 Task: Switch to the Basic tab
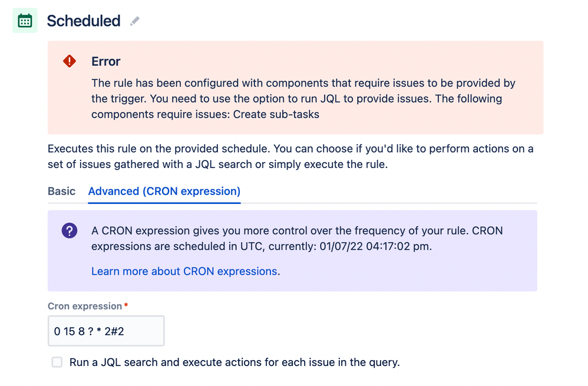click(61, 192)
